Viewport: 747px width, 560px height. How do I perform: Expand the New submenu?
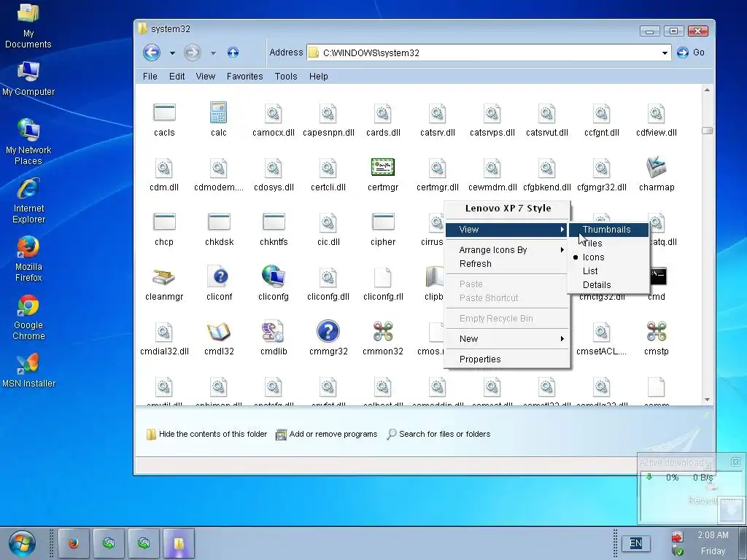508,339
